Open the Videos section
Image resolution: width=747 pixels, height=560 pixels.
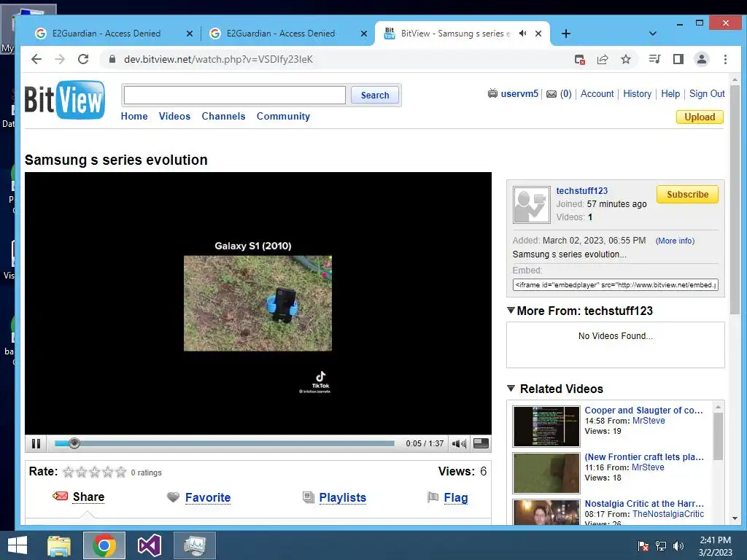click(x=174, y=116)
